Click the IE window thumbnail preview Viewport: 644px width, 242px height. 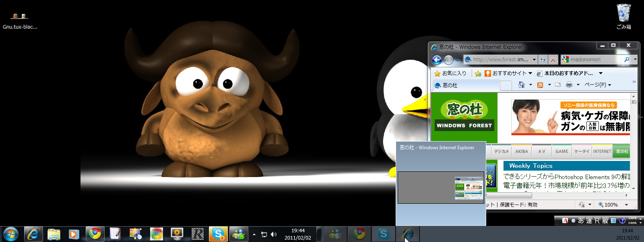tap(441, 188)
